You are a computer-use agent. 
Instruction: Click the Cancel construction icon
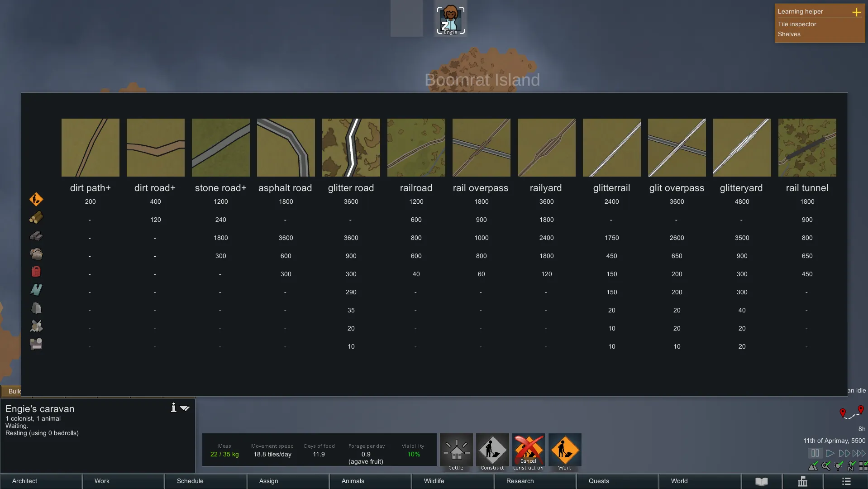click(528, 451)
